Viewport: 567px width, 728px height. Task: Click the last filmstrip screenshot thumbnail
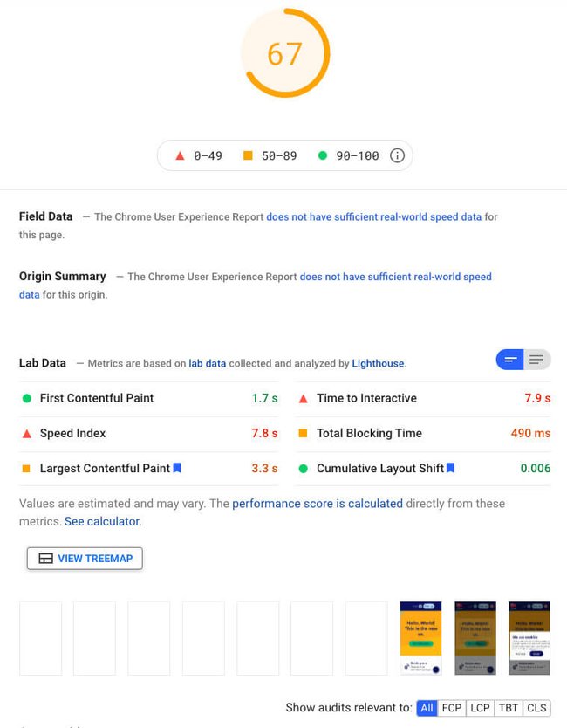529,637
